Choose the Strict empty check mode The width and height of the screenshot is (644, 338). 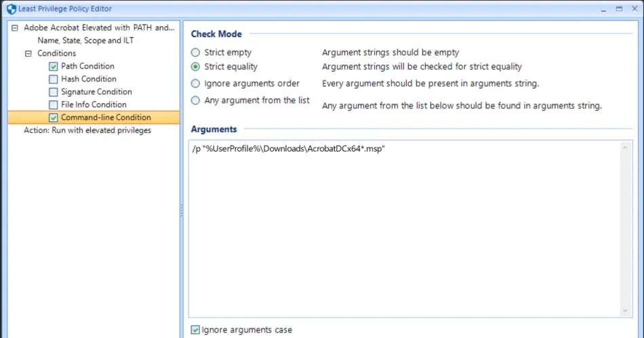pos(195,52)
